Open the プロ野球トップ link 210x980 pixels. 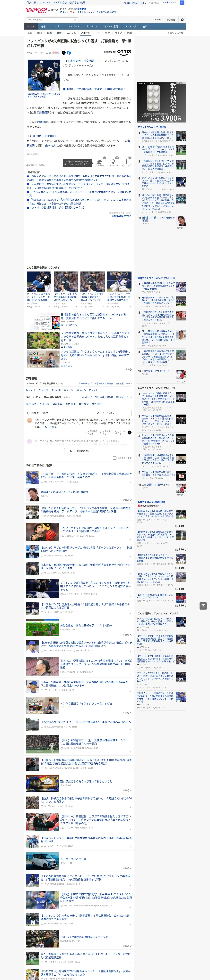[85, 384]
